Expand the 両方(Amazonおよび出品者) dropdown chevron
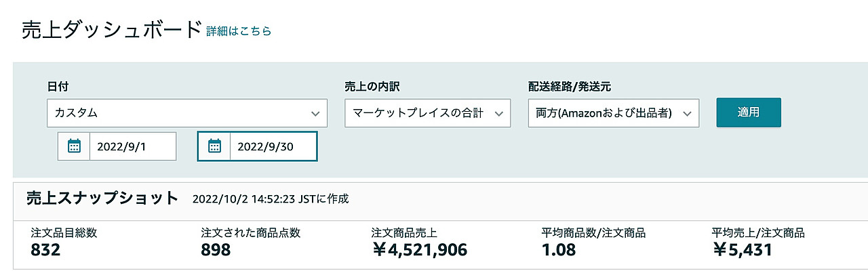This screenshot has height=273, width=868. [687, 113]
